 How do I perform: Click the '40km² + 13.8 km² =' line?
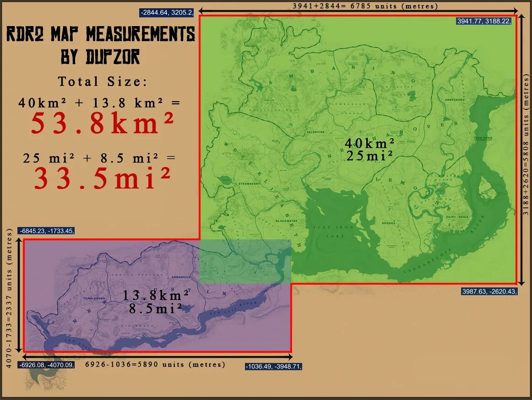pyautogui.click(x=99, y=103)
